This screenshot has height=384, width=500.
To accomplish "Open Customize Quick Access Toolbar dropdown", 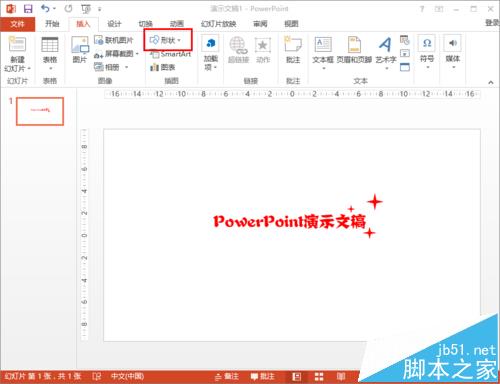I will click(x=99, y=9).
